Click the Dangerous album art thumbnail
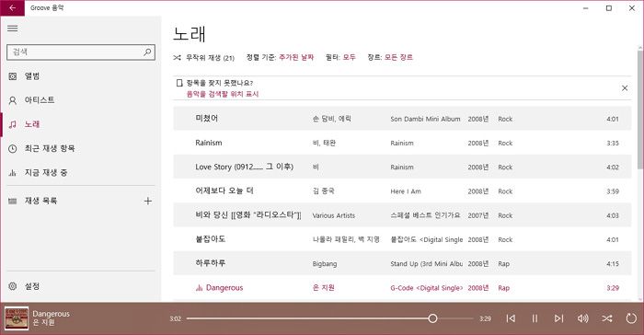This screenshot has height=335, width=644. point(17,318)
